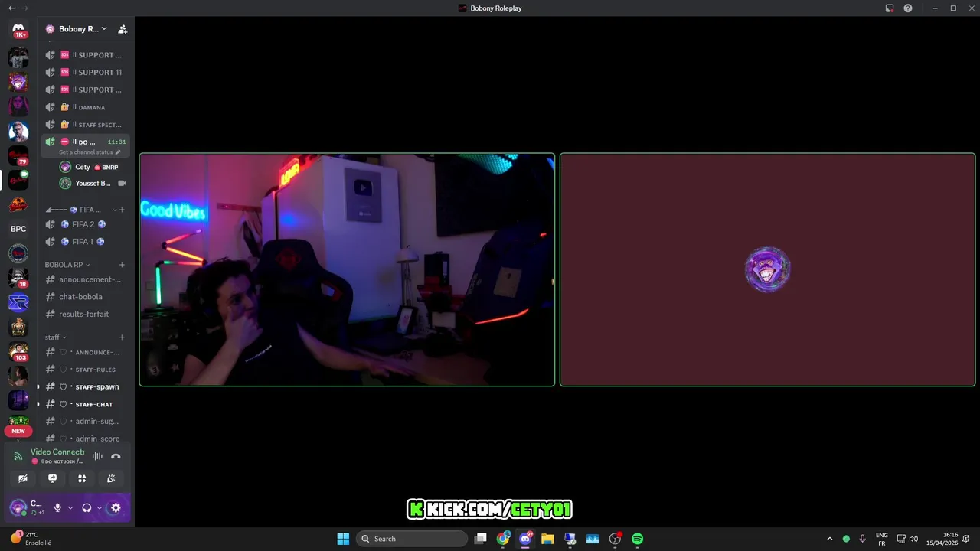
Task: Open the BPC server
Action: 18,229
